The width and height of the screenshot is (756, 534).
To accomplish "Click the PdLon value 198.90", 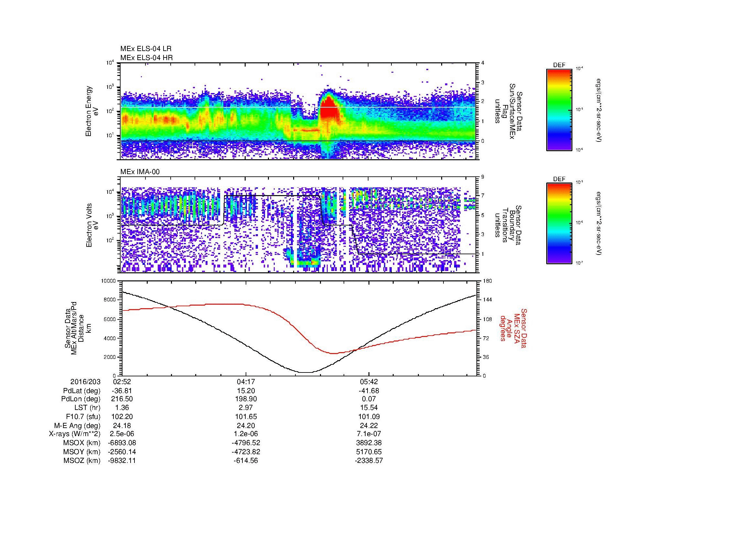I will coord(246,399).
